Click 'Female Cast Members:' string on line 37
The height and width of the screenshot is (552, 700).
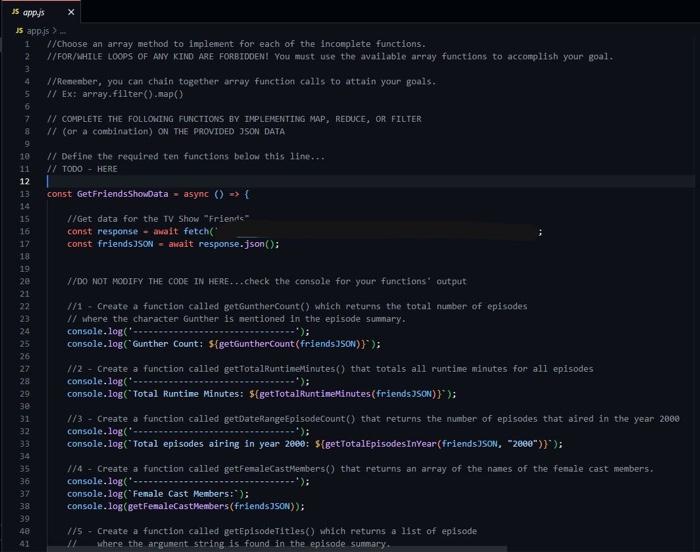[183, 493]
